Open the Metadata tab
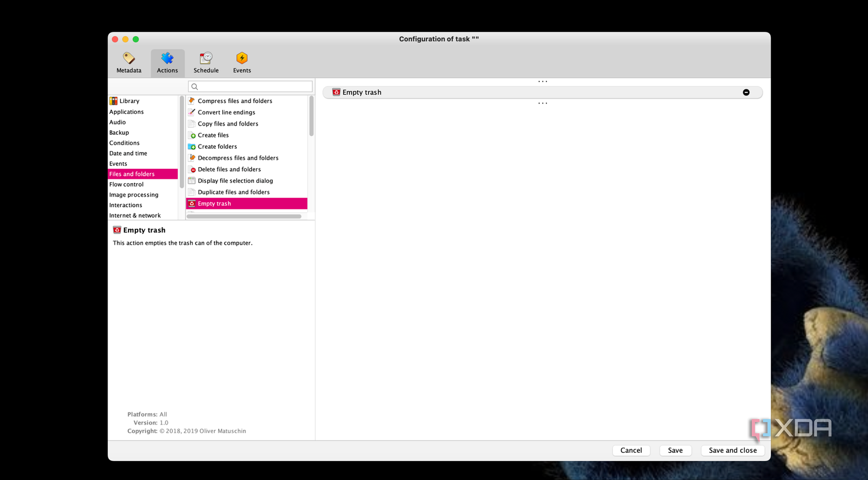This screenshot has height=480, width=868. click(x=129, y=63)
